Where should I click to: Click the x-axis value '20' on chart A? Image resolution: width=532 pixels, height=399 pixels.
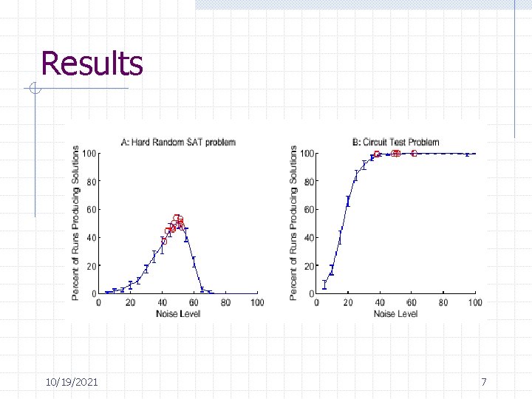(x=130, y=302)
